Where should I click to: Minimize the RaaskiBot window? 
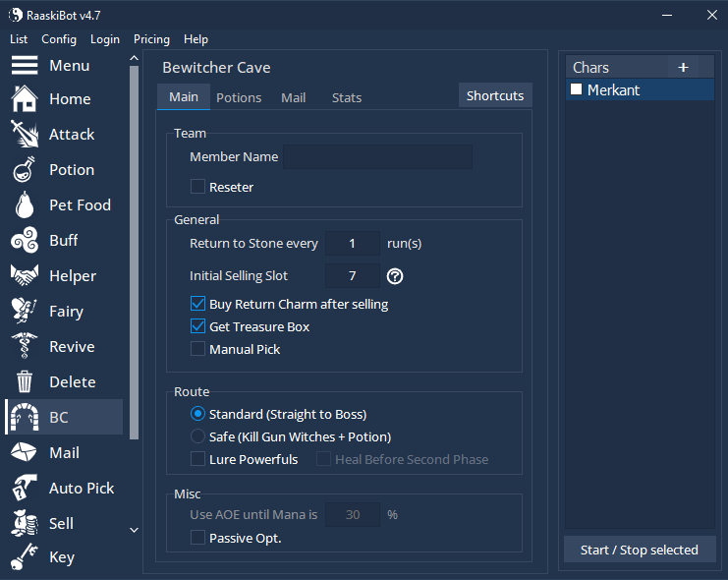coord(667,16)
